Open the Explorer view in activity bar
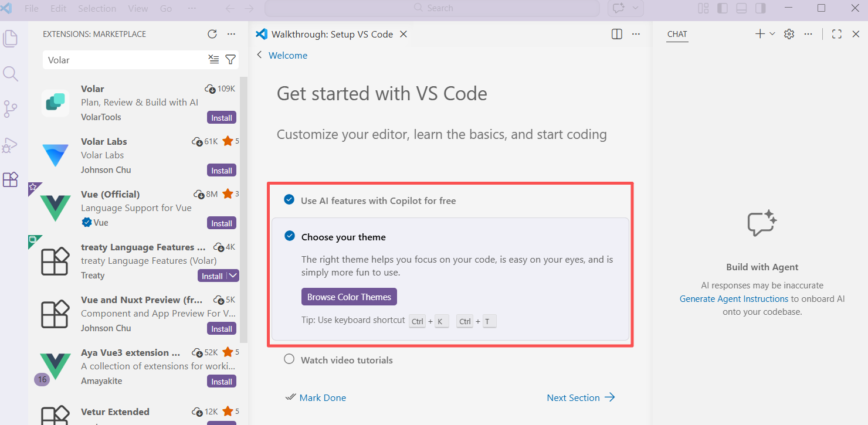The width and height of the screenshot is (868, 425). coord(11,39)
